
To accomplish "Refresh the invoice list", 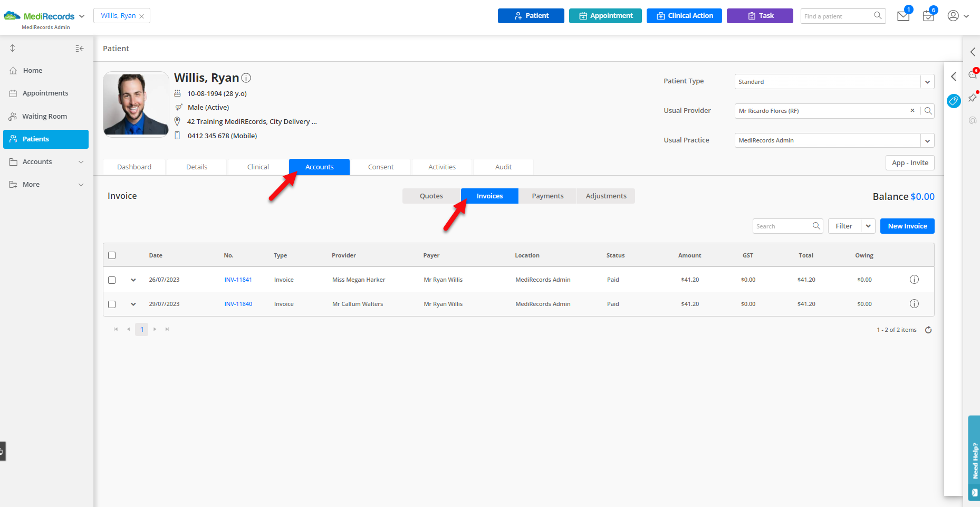I will click(x=928, y=330).
